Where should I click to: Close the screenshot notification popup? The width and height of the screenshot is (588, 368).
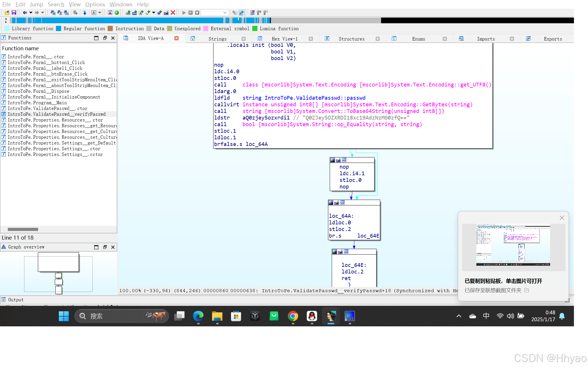[x=562, y=218]
